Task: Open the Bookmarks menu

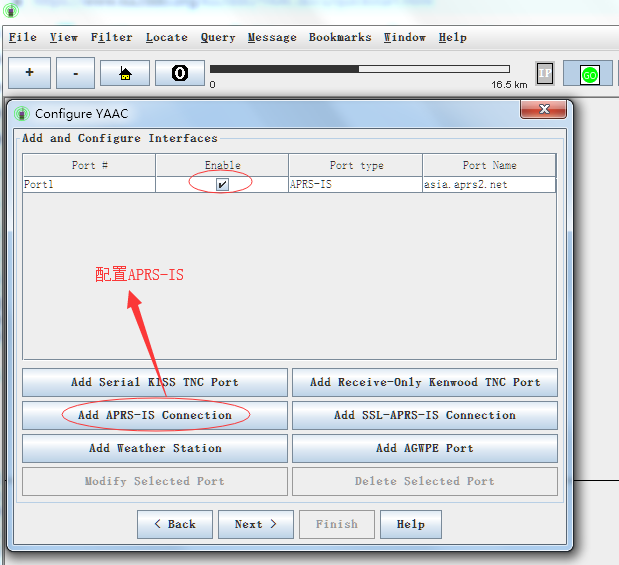Action: tap(339, 37)
